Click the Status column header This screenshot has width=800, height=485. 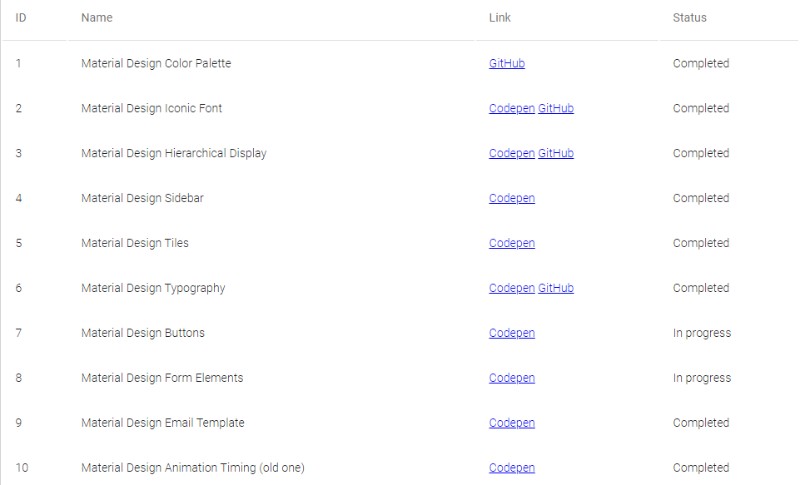point(689,17)
